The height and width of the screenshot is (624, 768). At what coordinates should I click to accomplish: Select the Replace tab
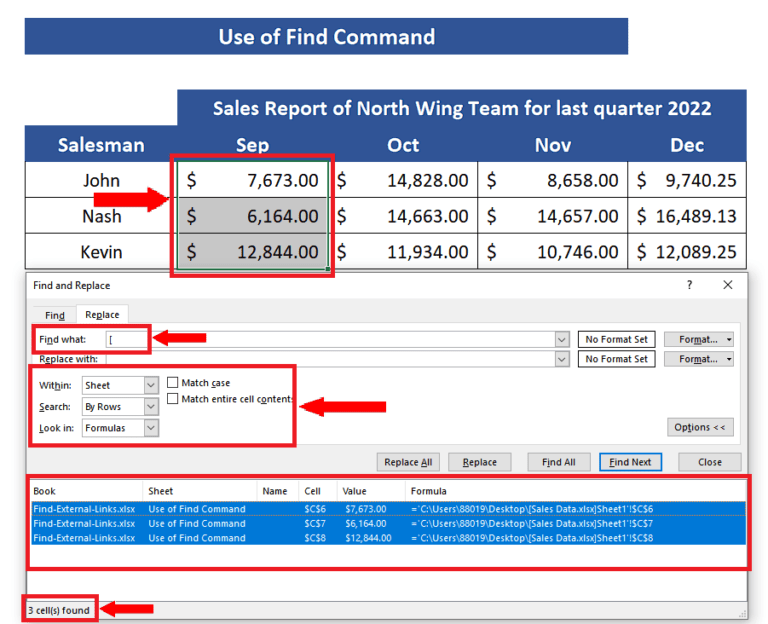(x=102, y=314)
